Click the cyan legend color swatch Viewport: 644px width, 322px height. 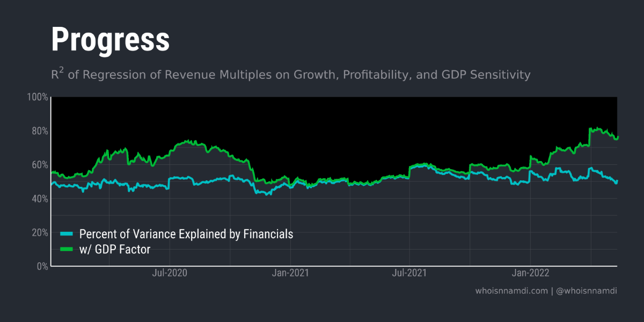66,234
